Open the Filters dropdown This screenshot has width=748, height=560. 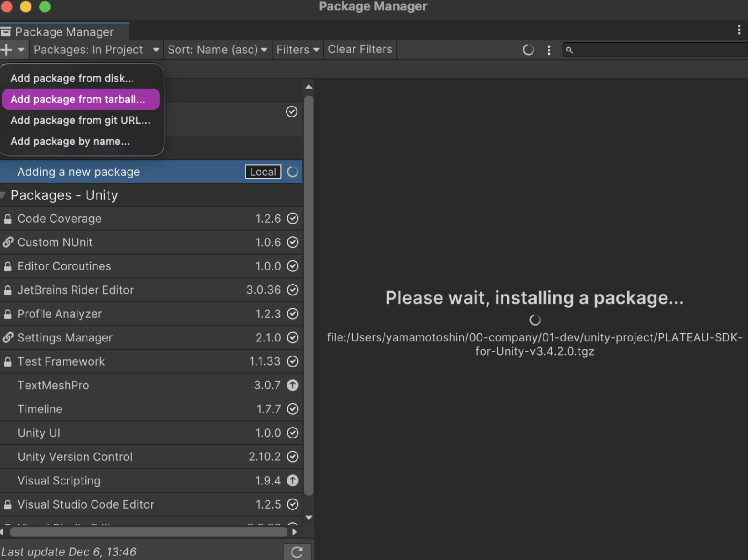coord(297,50)
